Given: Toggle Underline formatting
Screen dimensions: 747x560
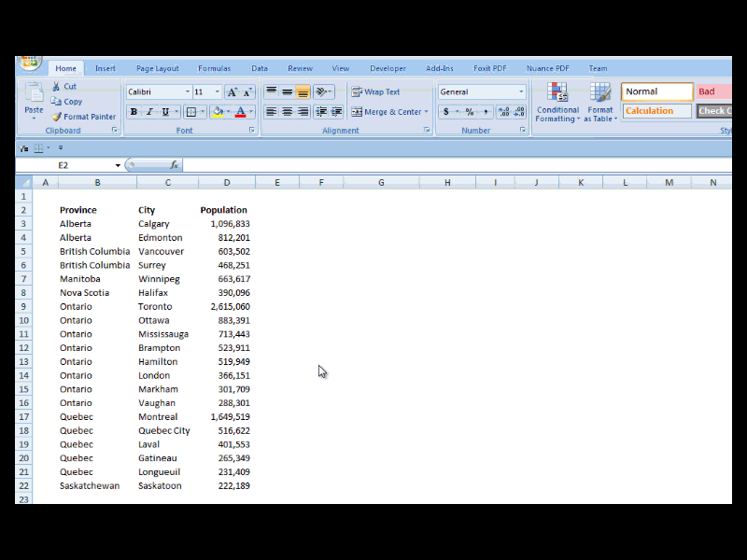Looking at the screenshot, I should (165, 111).
